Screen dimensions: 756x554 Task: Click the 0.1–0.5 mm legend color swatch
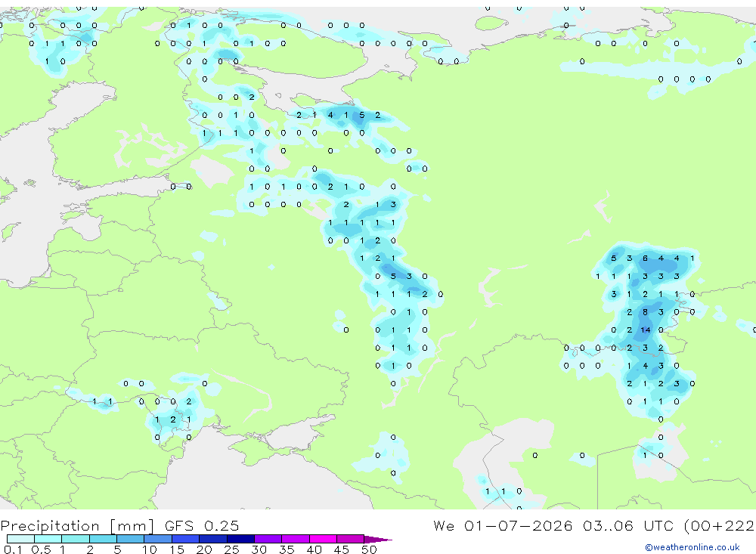click(x=20, y=539)
